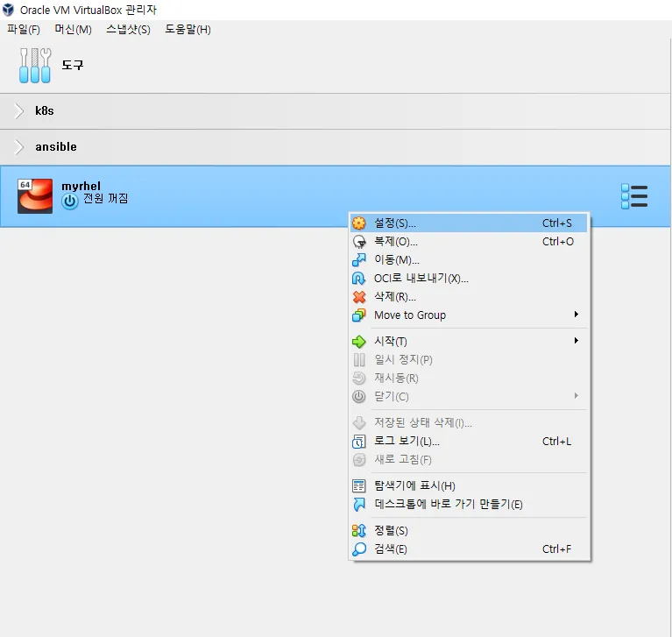This screenshot has height=637, width=672.
Task: Select the 도구 tools label
Action: 73,65
